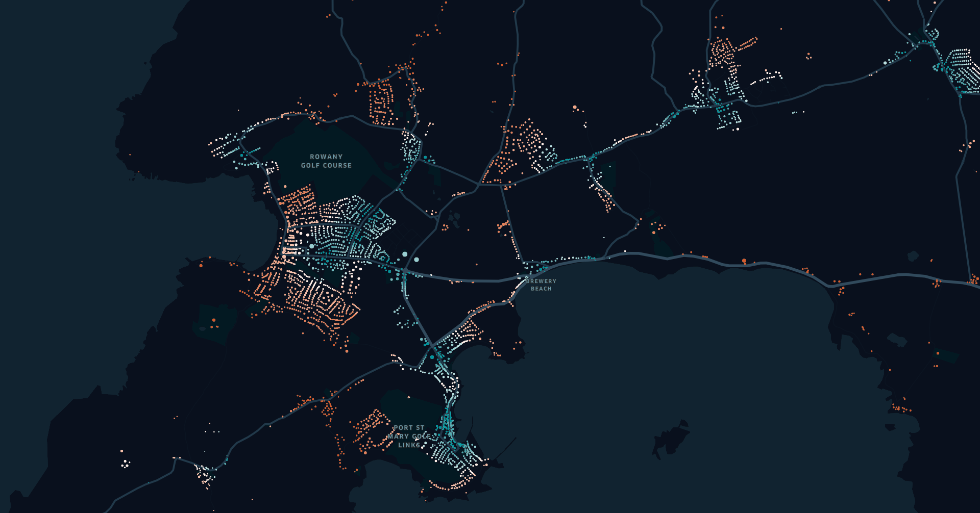Select the orange dot cluster at the far right edge
The height and width of the screenshot is (513, 980).
[x=974, y=279]
